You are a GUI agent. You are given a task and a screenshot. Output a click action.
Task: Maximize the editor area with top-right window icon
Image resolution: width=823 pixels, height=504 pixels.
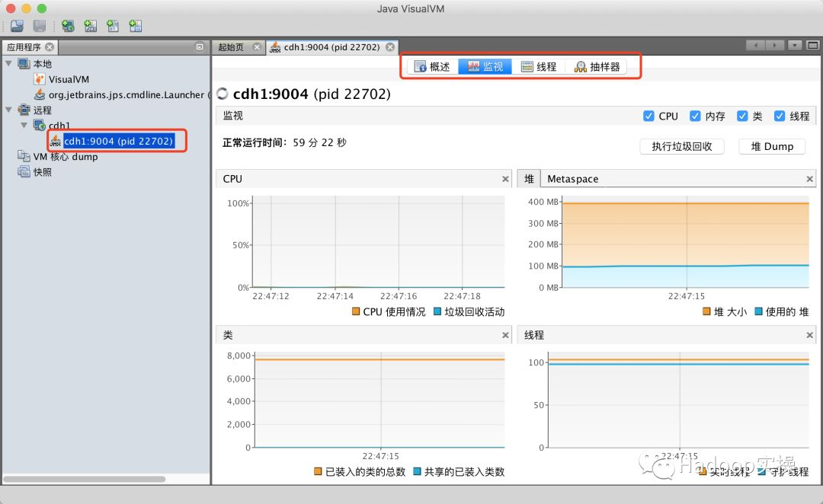click(x=812, y=46)
